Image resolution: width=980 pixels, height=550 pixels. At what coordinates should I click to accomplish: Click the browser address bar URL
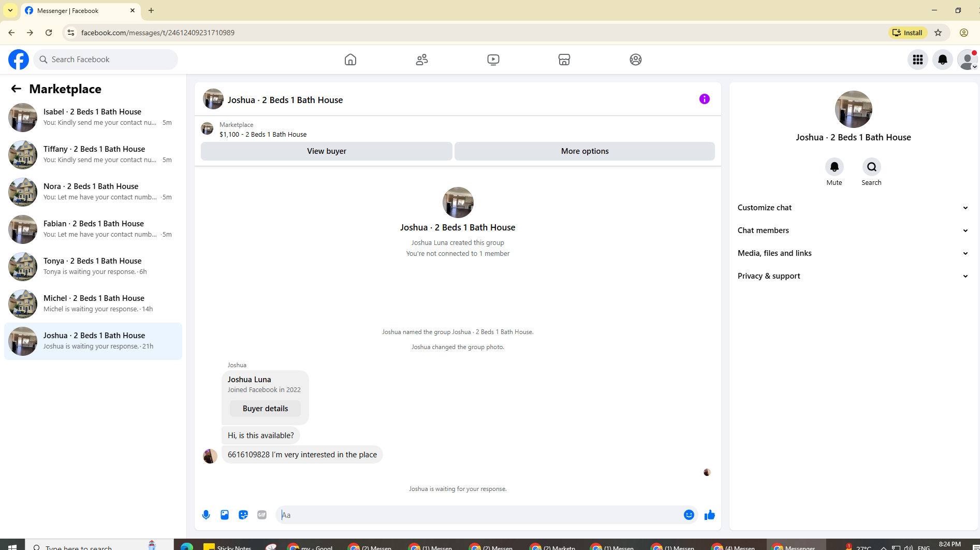coord(158,33)
